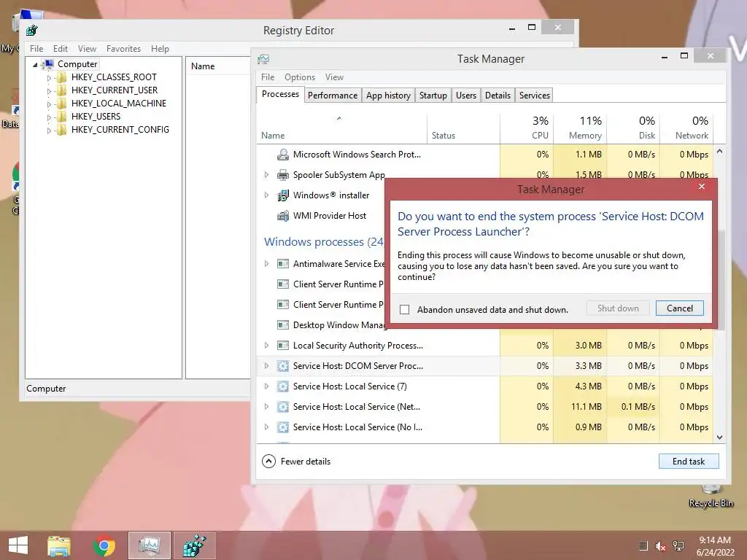Sort processes by the Memory column
The width and height of the screenshot is (747, 560).
580,128
